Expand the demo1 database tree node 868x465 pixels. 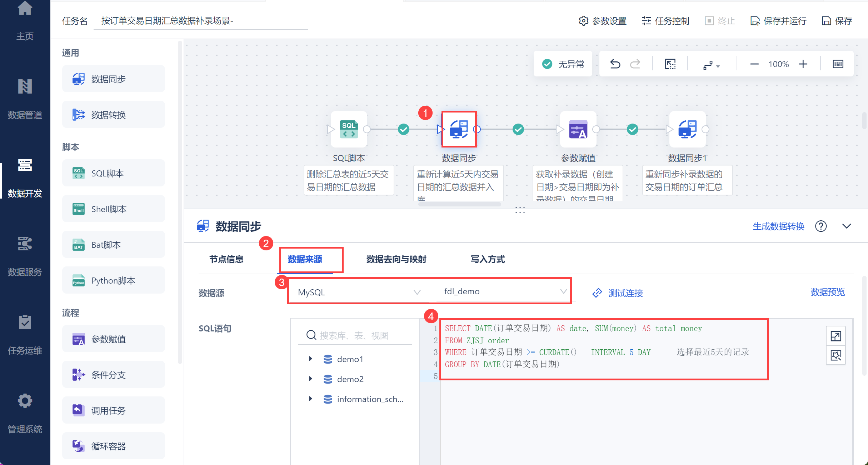click(x=310, y=359)
